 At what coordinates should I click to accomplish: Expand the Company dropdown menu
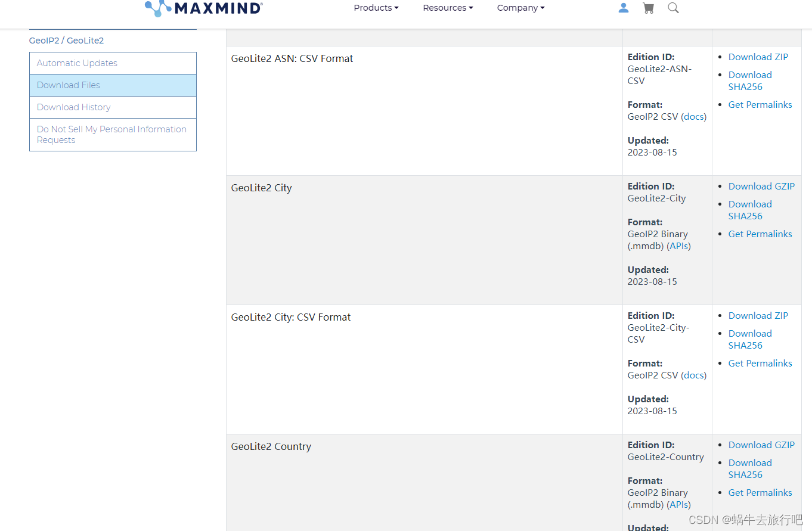pos(521,8)
